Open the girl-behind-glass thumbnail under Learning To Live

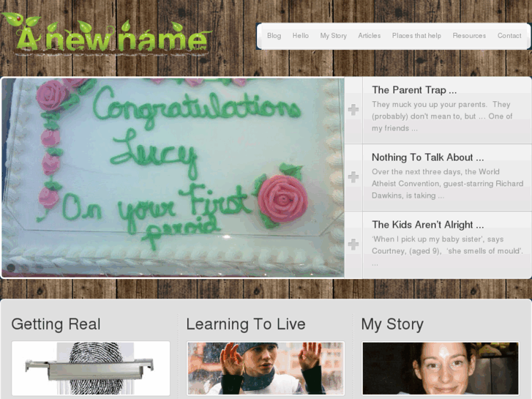266,368
